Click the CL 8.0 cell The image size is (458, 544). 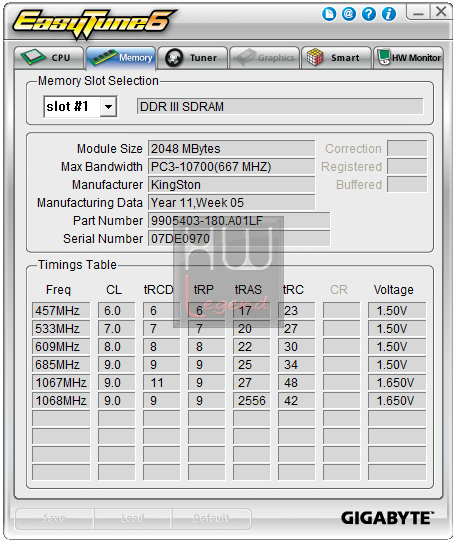click(116, 347)
